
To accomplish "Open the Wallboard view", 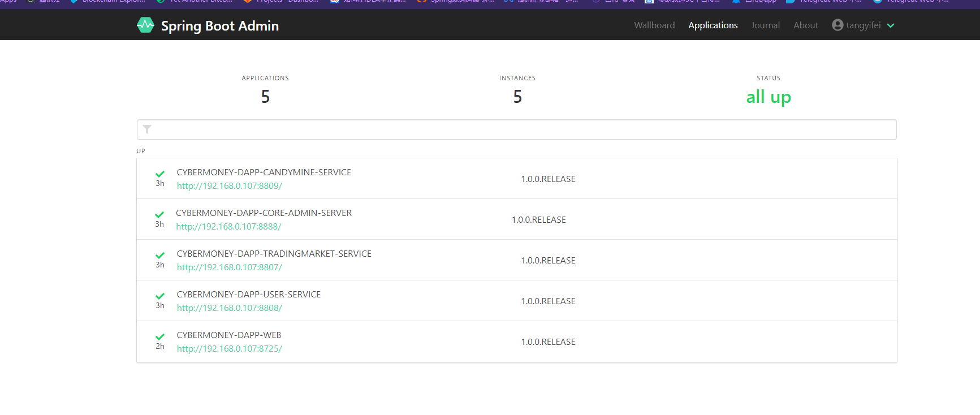I will pos(654,25).
